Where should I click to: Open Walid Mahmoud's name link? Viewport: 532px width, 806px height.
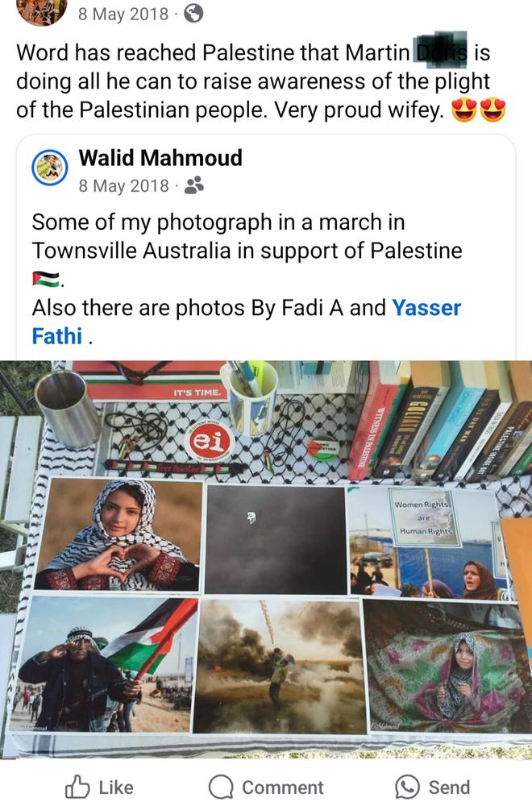(160, 158)
